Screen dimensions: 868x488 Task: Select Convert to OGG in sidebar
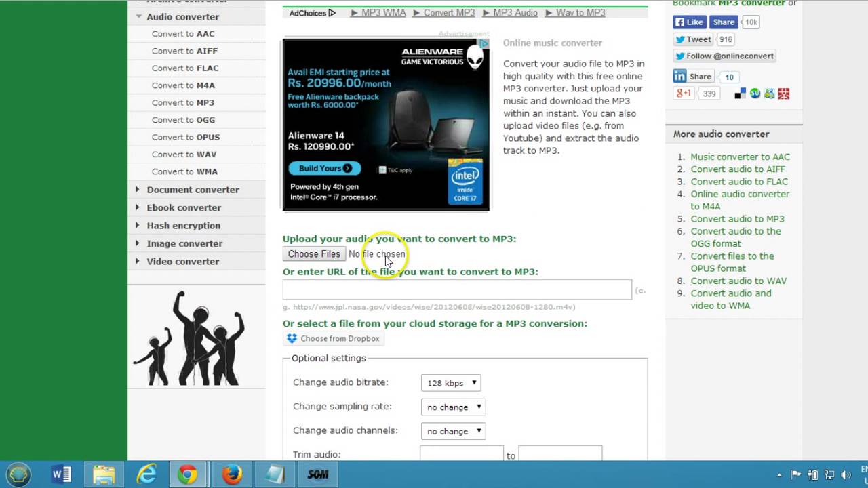pos(183,120)
